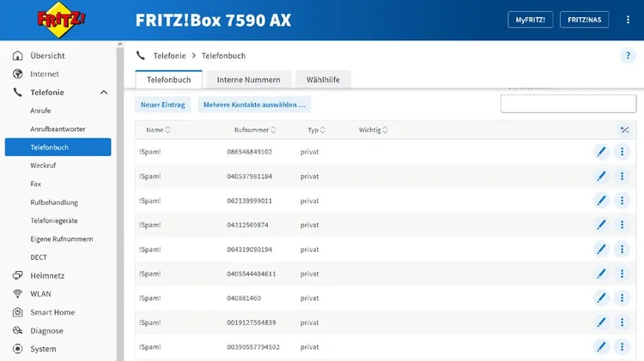
Task: Open the help question mark icon
Action: (627, 56)
